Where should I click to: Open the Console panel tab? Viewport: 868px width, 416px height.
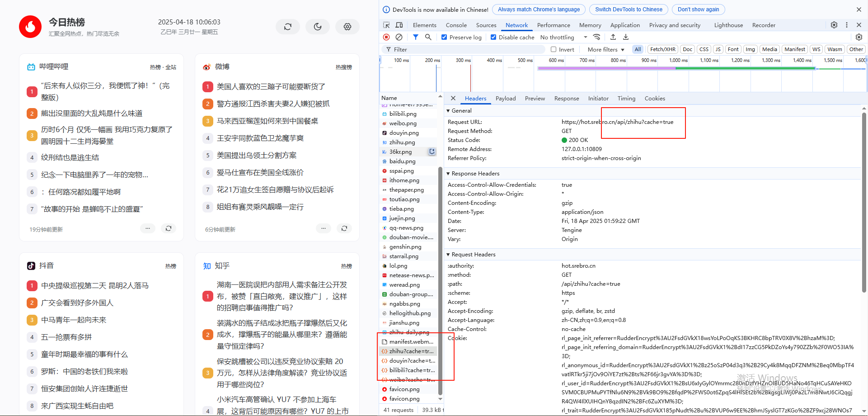456,25
